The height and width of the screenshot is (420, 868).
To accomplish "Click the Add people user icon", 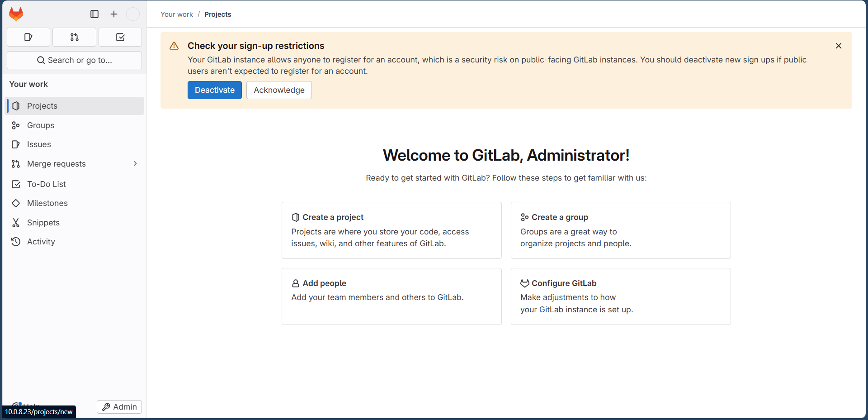I will (x=296, y=283).
